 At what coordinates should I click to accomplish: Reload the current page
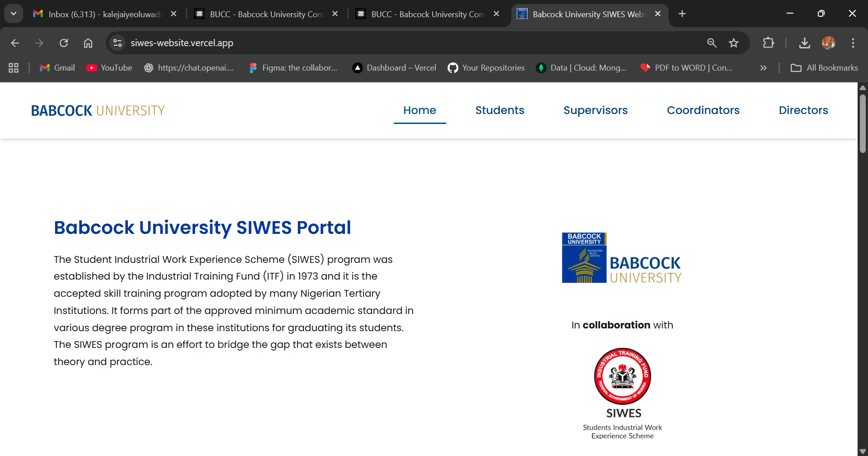click(64, 43)
